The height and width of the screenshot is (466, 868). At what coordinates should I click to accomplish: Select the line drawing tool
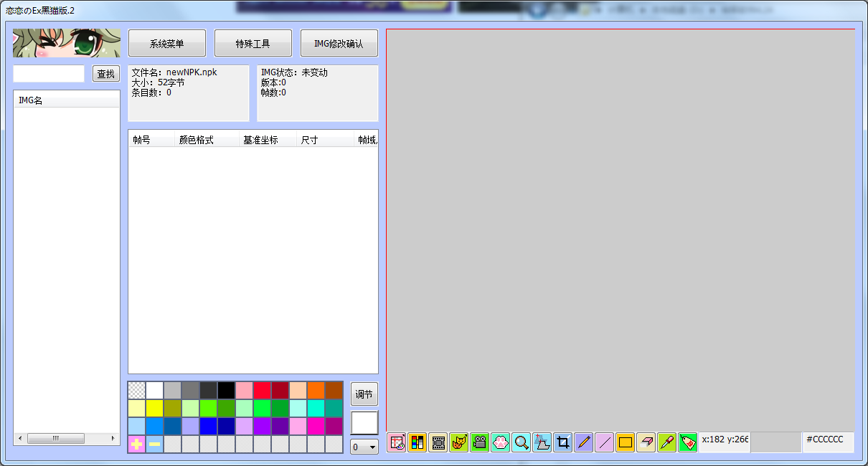tap(605, 442)
